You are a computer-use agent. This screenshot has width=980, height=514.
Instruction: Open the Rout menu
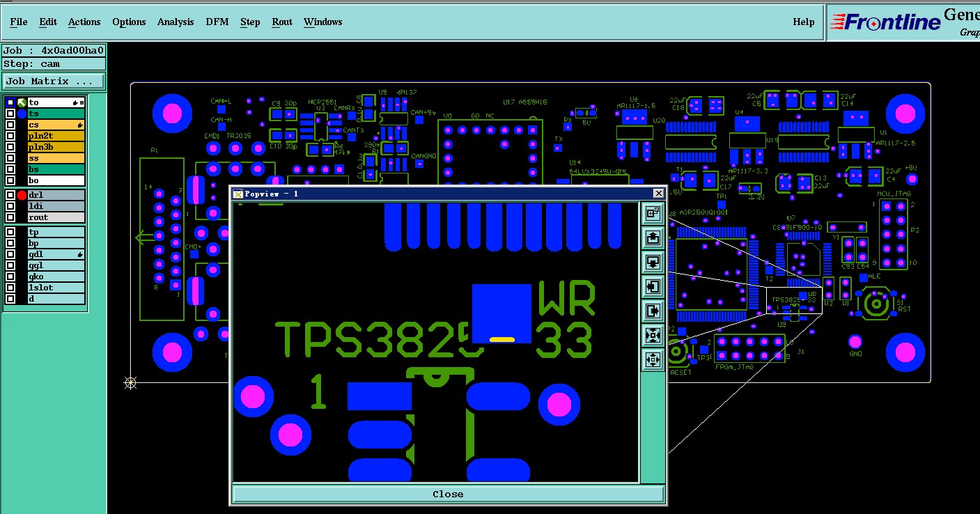282,22
